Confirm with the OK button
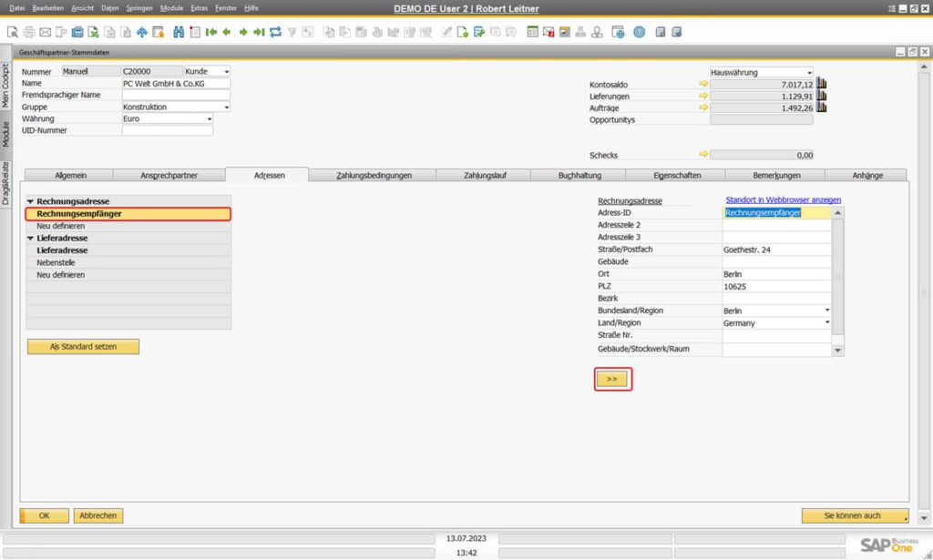This screenshot has width=933, height=560. click(44, 515)
